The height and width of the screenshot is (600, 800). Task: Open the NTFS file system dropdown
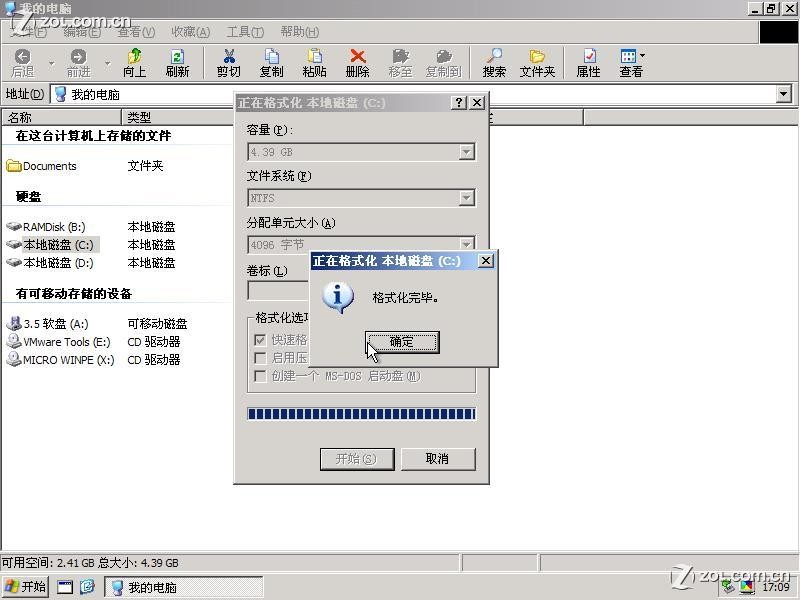[x=466, y=198]
